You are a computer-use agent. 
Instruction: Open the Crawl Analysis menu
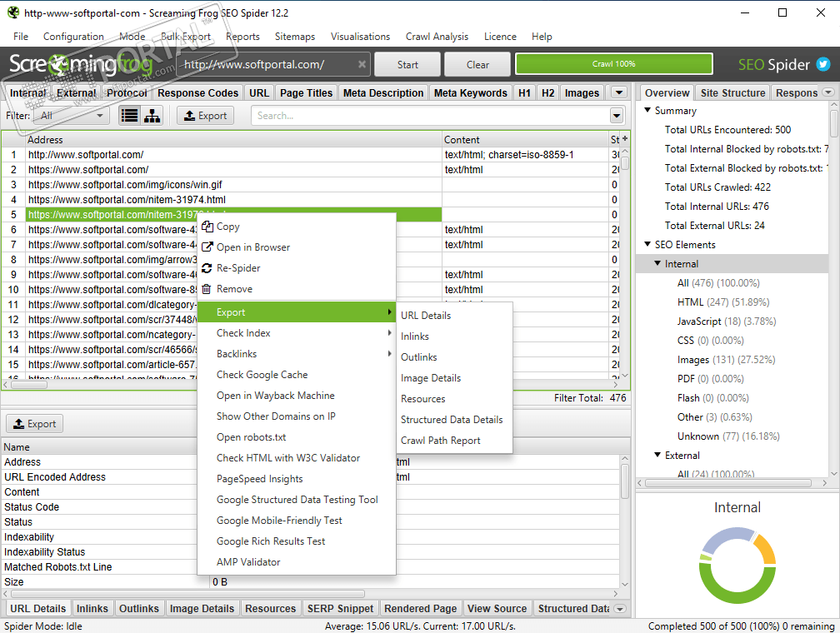pyautogui.click(x=437, y=37)
